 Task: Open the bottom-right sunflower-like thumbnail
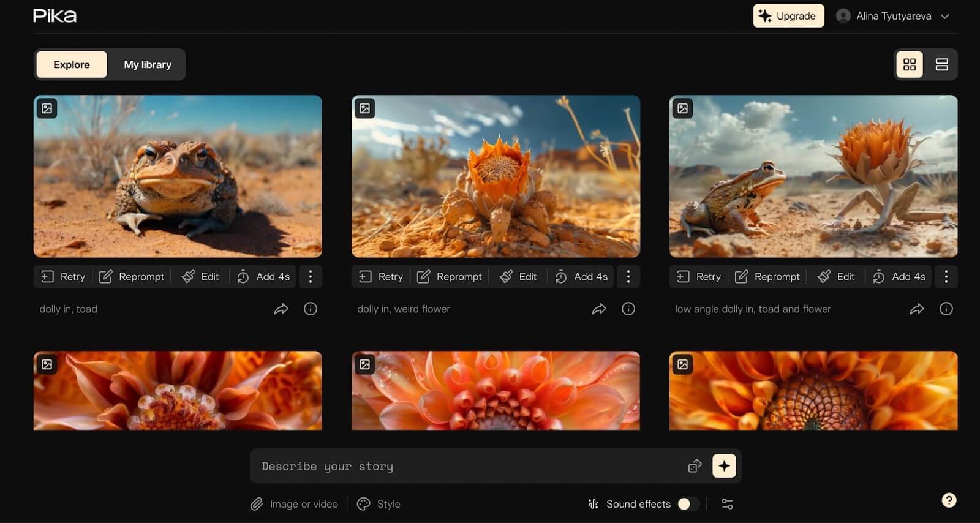pos(813,391)
